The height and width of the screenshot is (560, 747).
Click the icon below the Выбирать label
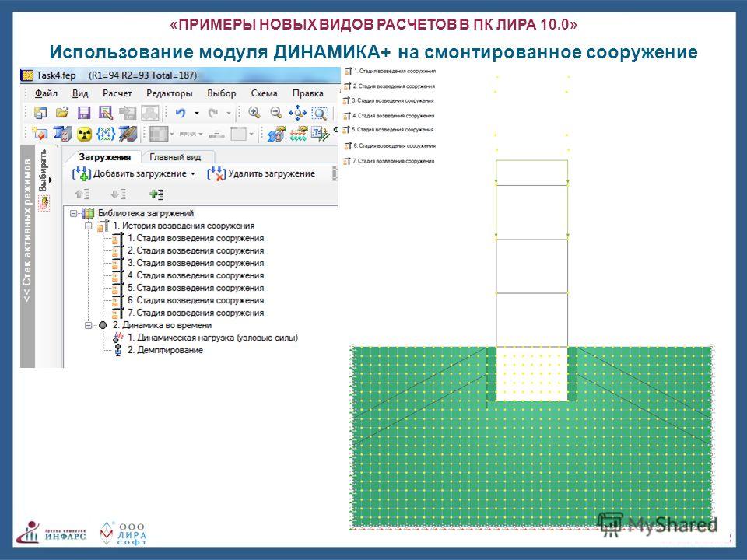44,203
